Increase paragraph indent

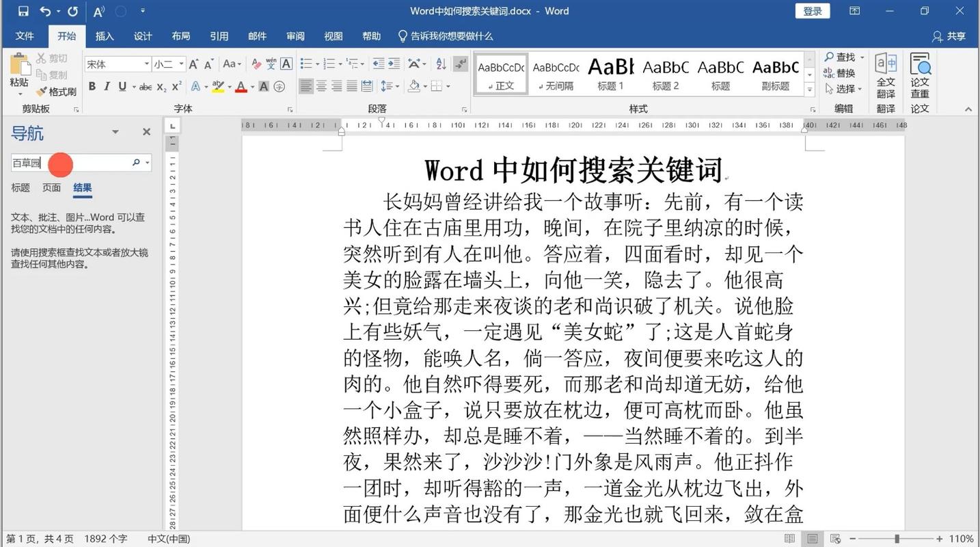(x=394, y=64)
